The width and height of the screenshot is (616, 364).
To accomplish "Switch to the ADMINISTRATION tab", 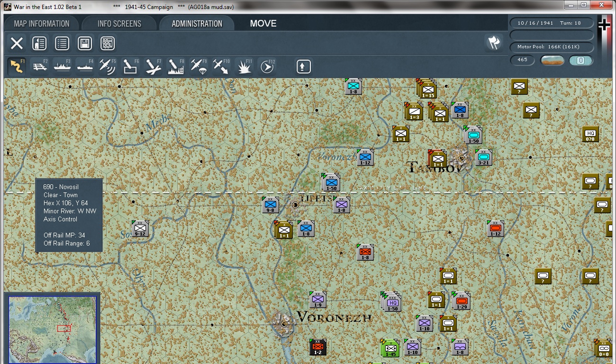I will [197, 24].
